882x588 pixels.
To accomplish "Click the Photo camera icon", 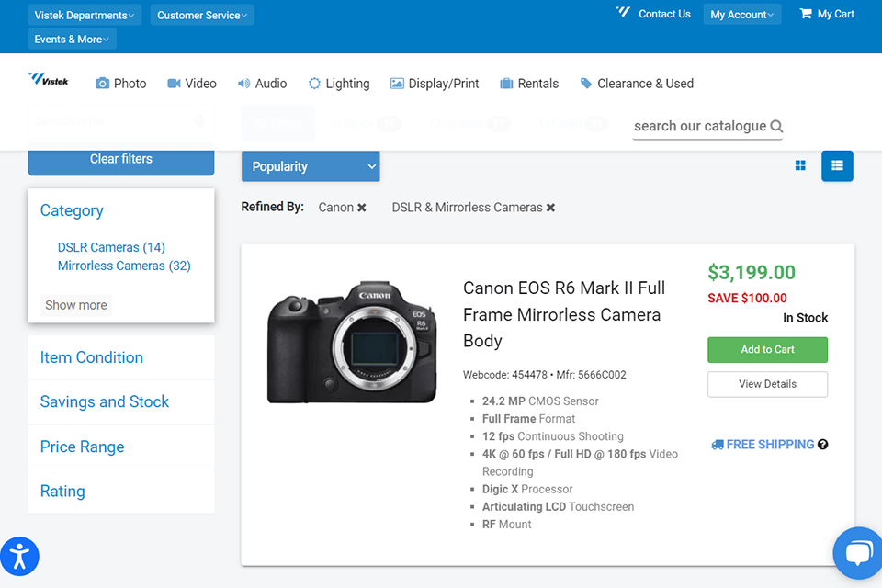I will (102, 84).
